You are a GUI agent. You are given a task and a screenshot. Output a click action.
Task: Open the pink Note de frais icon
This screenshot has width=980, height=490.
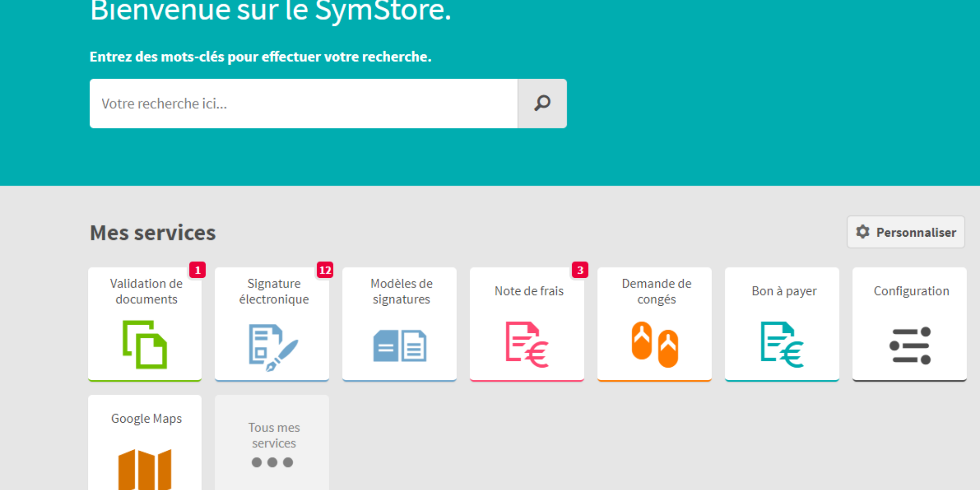click(x=527, y=345)
